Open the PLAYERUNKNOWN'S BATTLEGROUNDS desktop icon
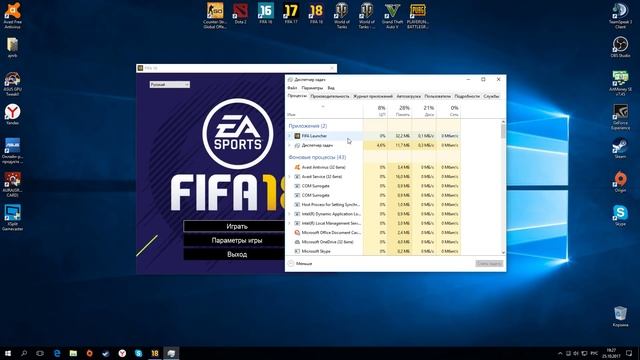This screenshot has width=640, height=360. pos(418,16)
